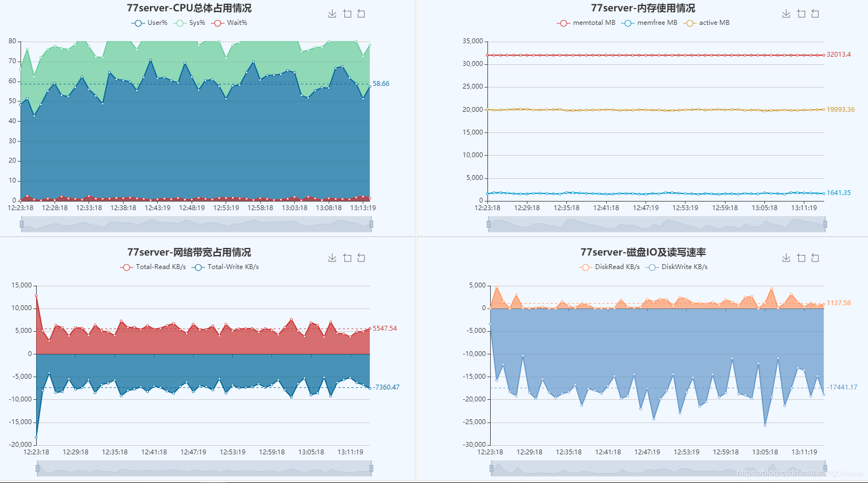
Task: Click the 77server disk IO chart title
Action: [x=643, y=252]
